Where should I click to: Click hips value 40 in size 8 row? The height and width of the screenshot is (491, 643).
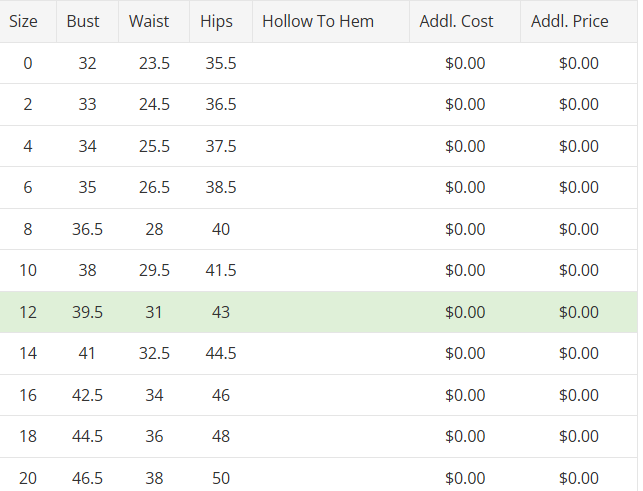pyautogui.click(x=221, y=229)
